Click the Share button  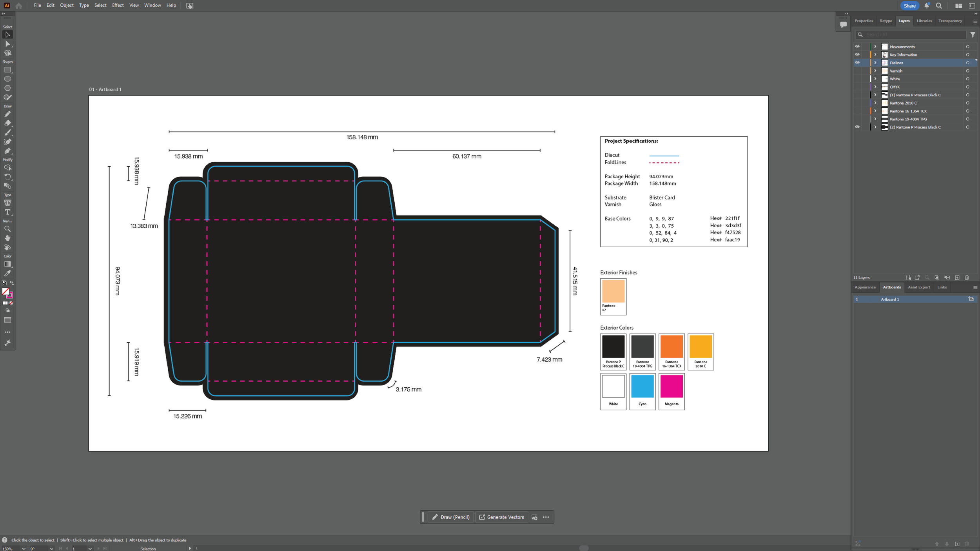pos(909,5)
